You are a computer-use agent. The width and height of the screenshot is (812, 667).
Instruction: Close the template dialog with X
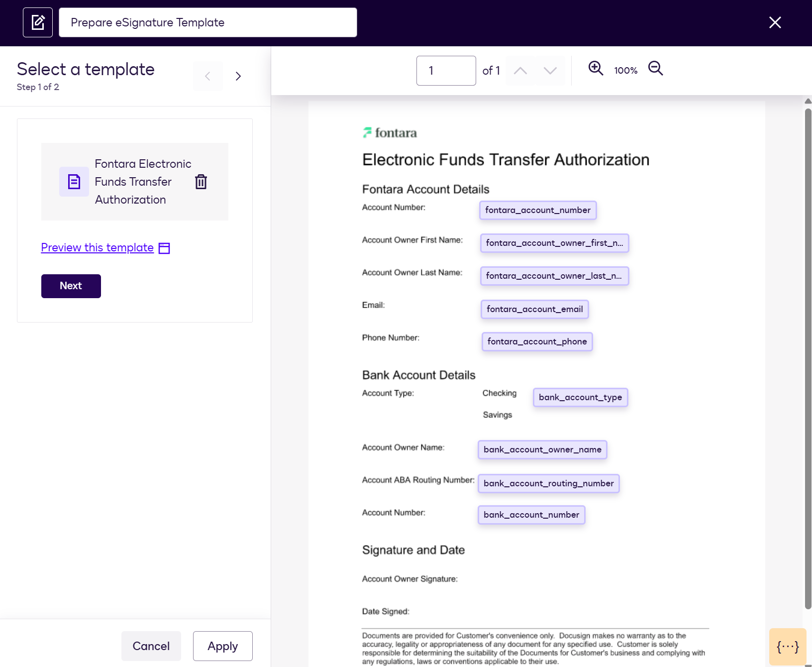click(775, 22)
